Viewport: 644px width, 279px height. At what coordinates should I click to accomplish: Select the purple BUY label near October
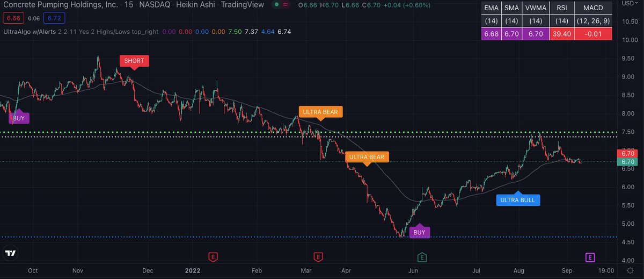[x=19, y=118]
